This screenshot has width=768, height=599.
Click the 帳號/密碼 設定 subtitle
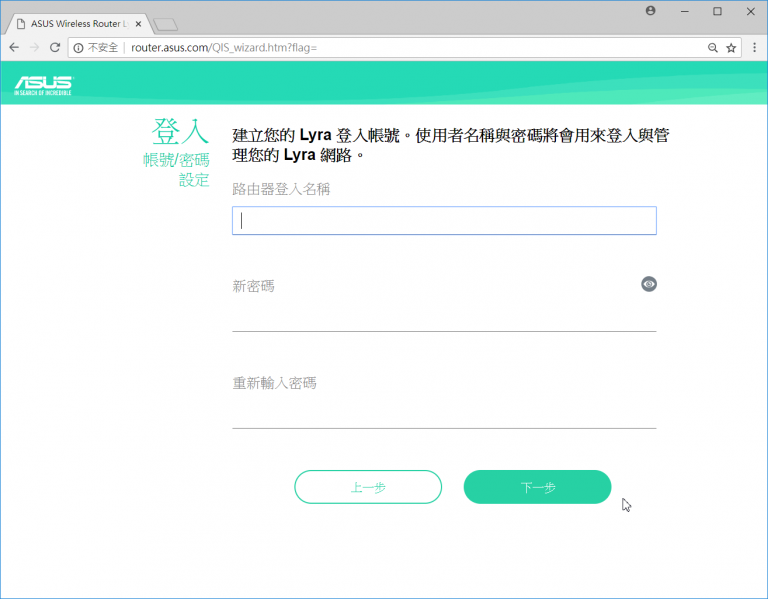pyautogui.click(x=176, y=169)
